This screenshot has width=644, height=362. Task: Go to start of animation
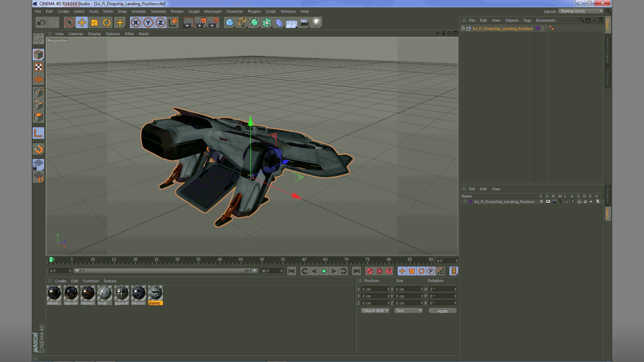[x=292, y=271]
